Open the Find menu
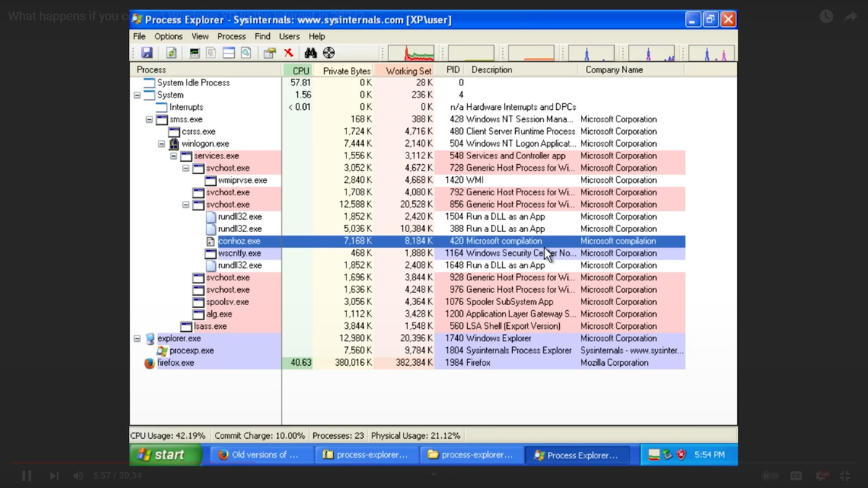The image size is (868, 488). pyautogui.click(x=263, y=36)
